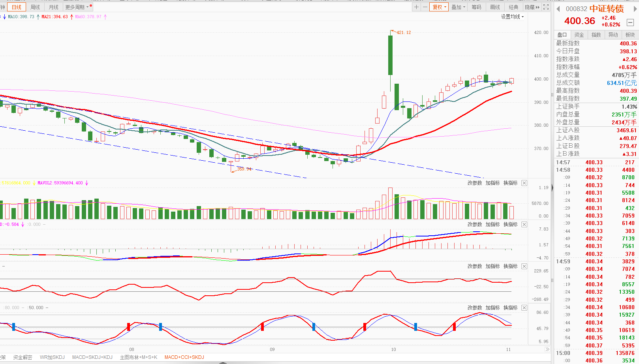The height and width of the screenshot is (364, 639).
Task: Collapse the quote header with minus box icon
Action: click(630, 23)
